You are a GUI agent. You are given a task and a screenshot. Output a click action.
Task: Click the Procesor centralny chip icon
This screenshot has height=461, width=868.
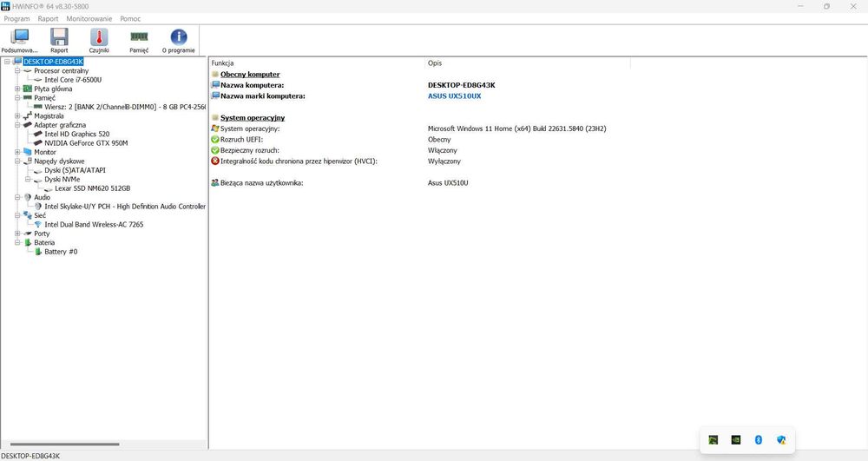(28, 71)
